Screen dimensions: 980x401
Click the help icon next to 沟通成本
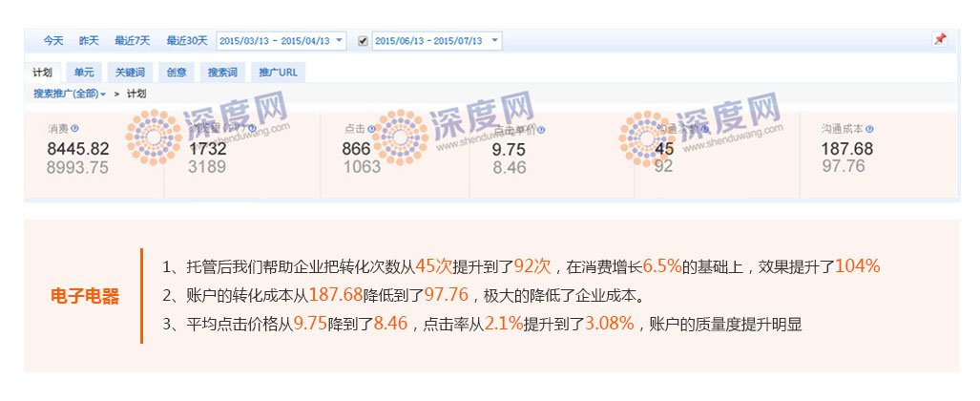869,128
